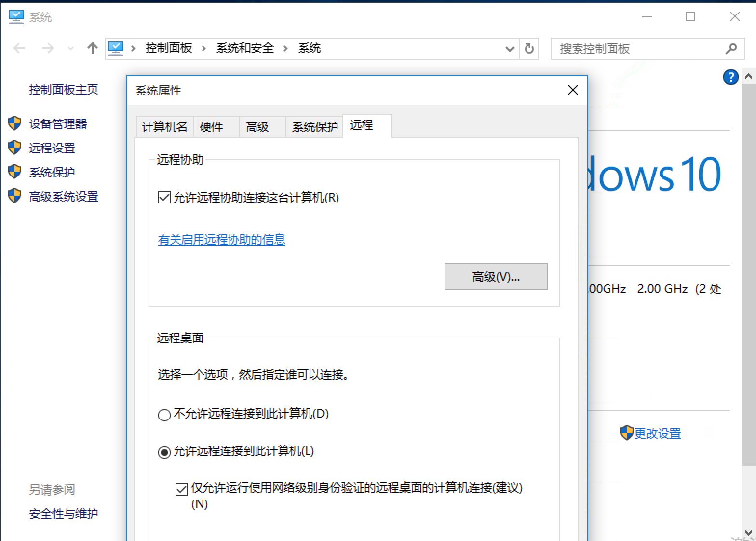
Task: Switch to the 系统保护 tab in dialog
Action: [314, 127]
